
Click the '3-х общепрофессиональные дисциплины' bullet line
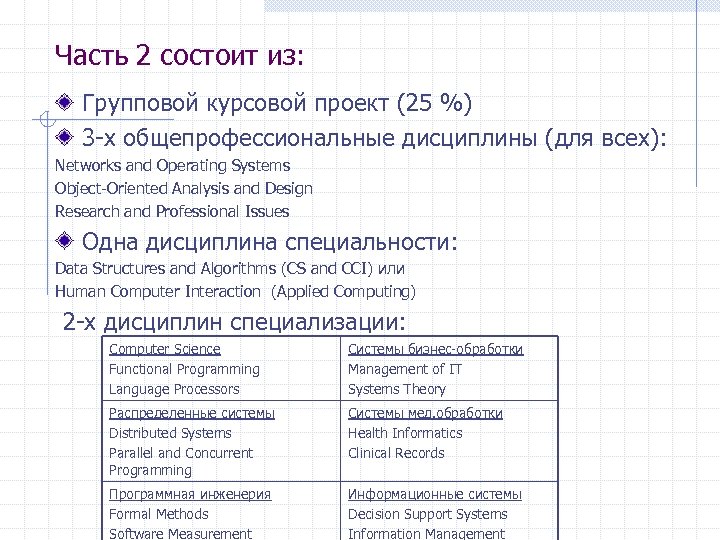[x=374, y=138]
